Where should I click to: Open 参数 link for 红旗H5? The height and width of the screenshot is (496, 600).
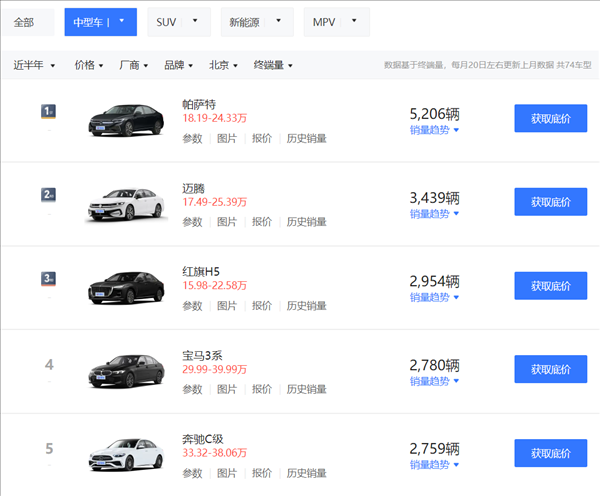click(x=192, y=306)
